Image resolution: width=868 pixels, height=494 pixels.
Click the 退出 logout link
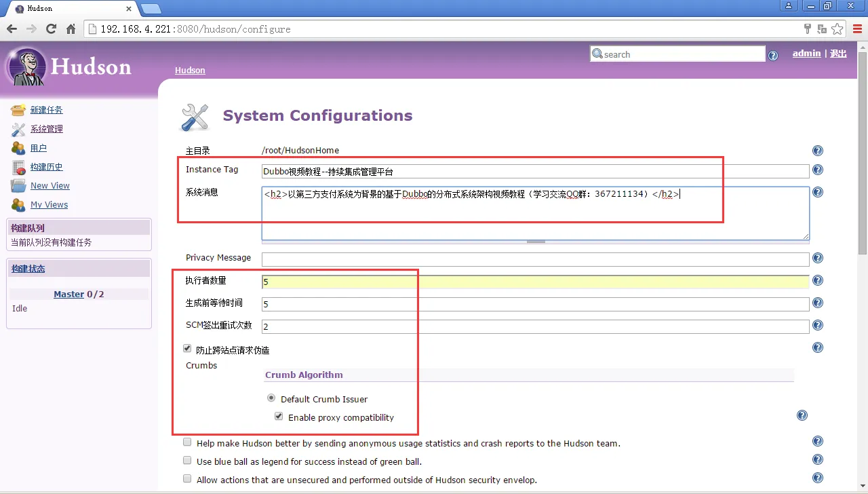(838, 54)
